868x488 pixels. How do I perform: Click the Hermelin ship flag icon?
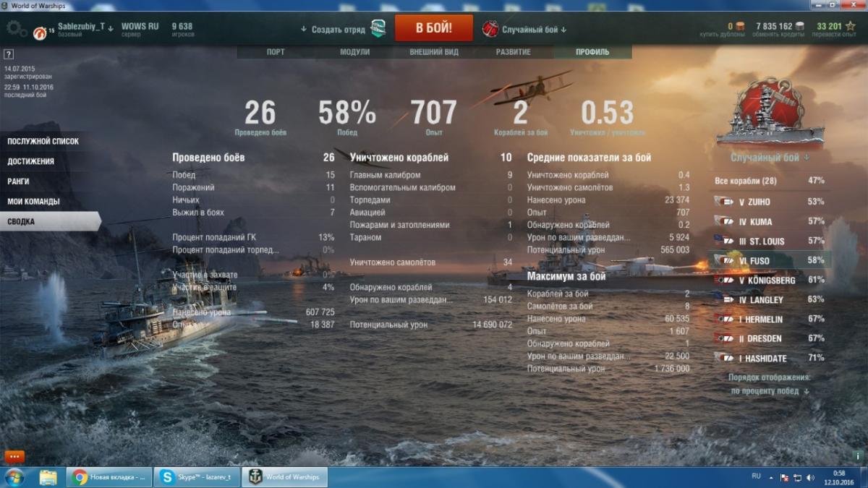point(723,319)
